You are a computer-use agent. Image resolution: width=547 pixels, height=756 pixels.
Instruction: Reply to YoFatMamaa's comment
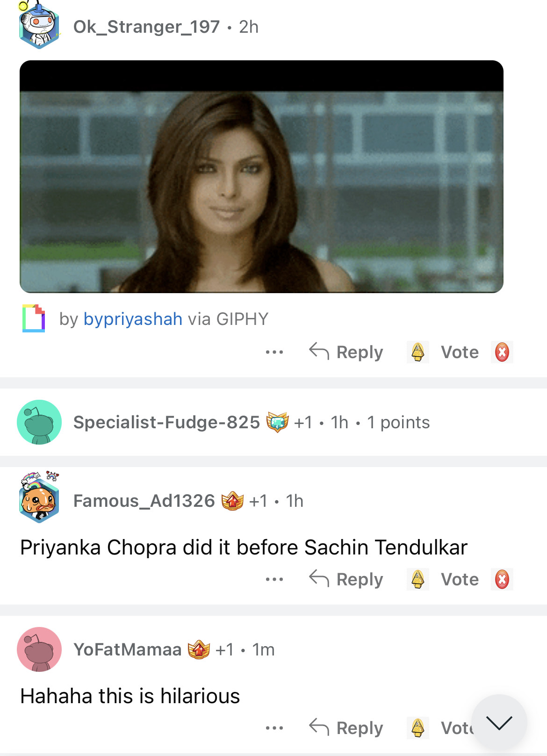tap(346, 728)
